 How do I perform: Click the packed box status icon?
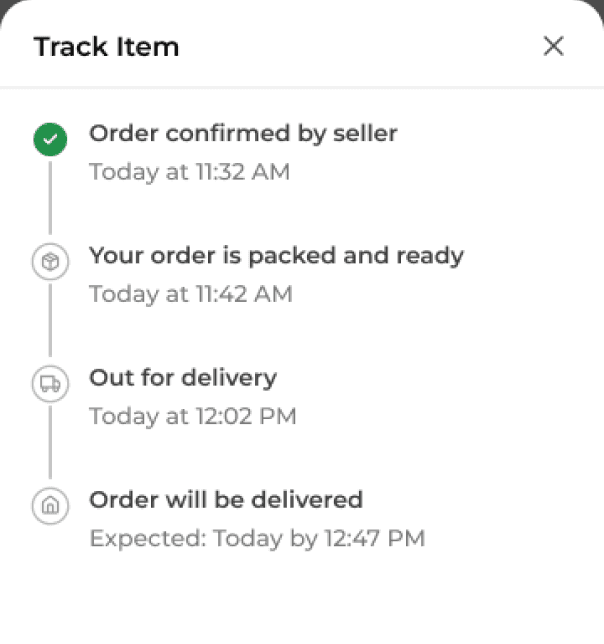pyautogui.click(x=50, y=262)
